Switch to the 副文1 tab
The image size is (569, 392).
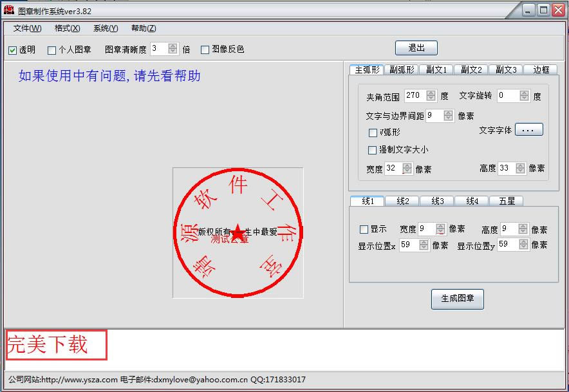(436, 70)
